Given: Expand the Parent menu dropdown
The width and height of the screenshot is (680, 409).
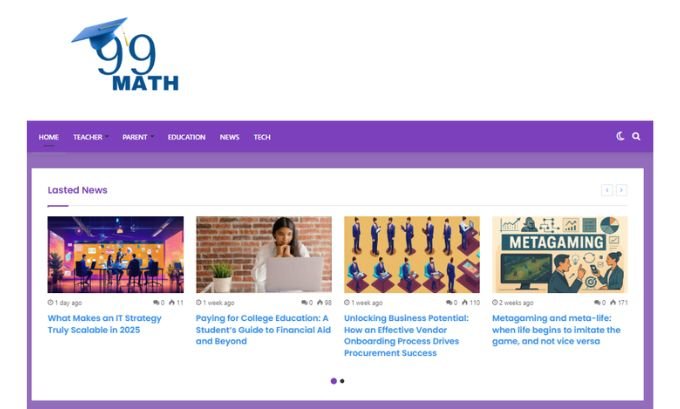Looking at the screenshot, I should click(x=138, y=137).
